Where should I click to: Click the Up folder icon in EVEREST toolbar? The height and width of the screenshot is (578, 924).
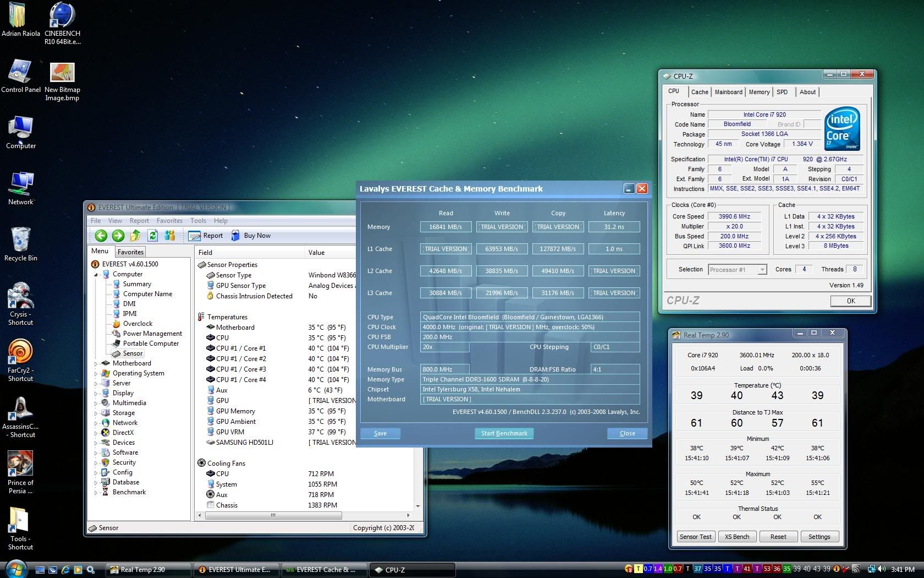click(x=135, y=236)
